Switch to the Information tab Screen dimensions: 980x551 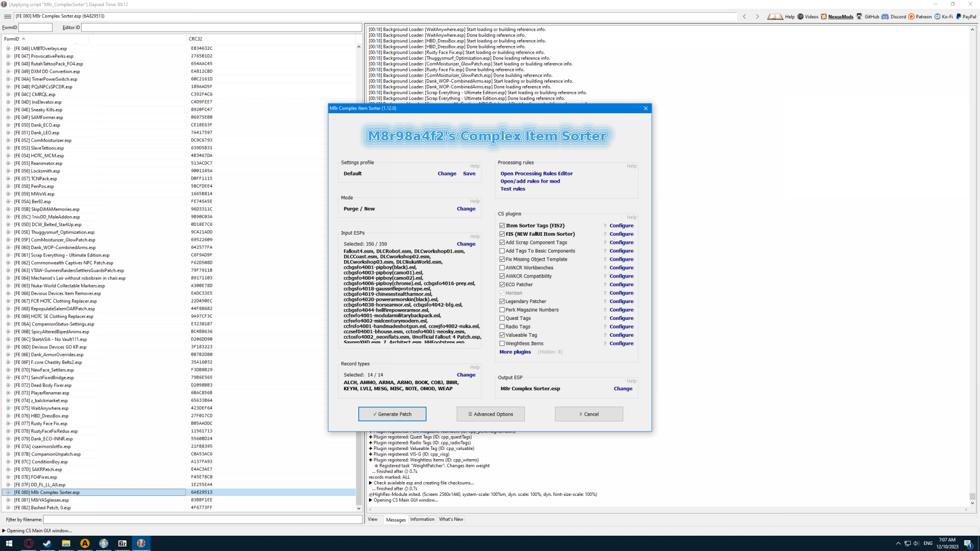click(422, 519)
